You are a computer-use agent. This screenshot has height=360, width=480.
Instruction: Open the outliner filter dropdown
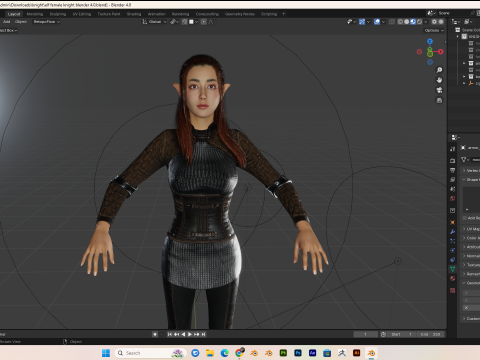pos(468,22)
